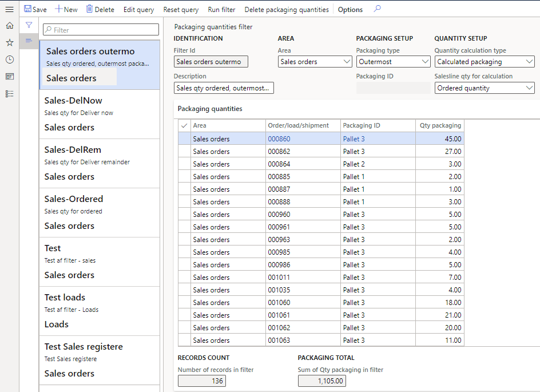This screenshot has height=392, width=540.
Task: Expand Quantity calculation type dropdown
Action: coord(529,62)
